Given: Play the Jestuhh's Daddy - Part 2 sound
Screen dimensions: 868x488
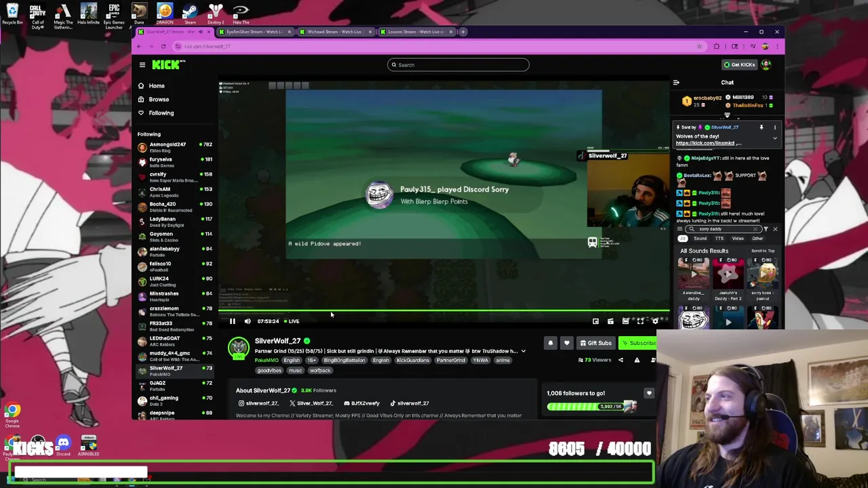Looking at the screenshot, I should coord(728,274).
